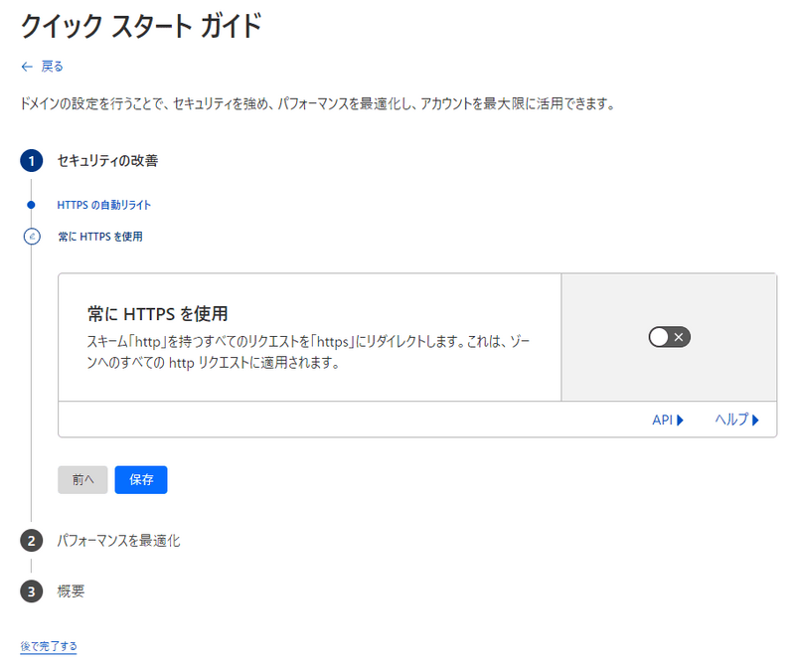
Task: Expand the API details panel
Action: coord(667,420)
